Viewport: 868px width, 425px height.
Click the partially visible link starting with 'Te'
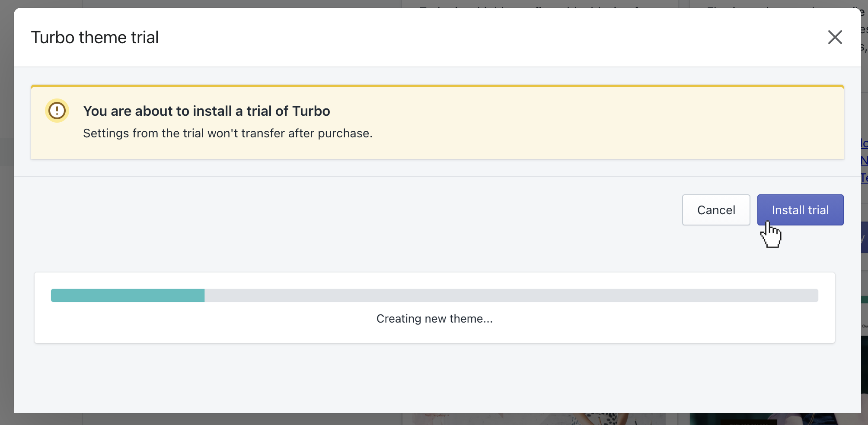865,178
